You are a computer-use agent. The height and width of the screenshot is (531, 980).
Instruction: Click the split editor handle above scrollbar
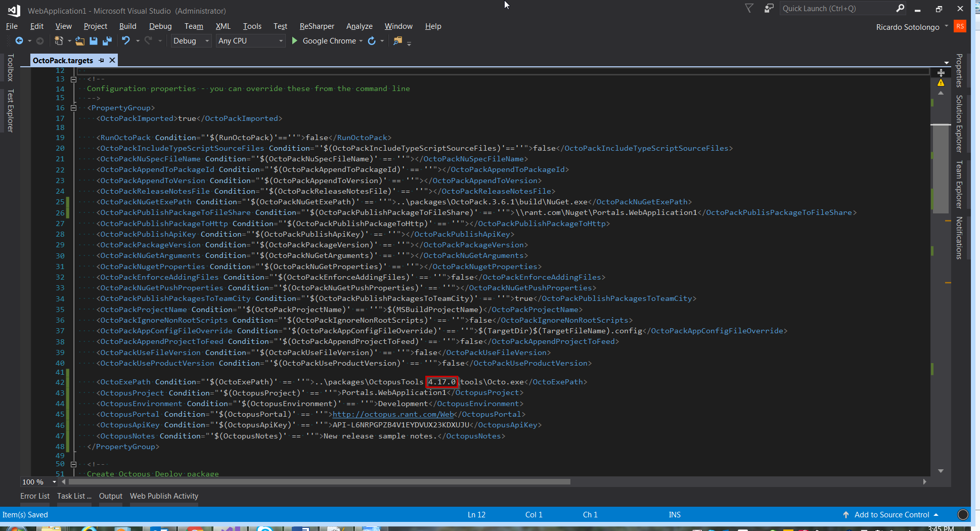[x=941, y=73]
